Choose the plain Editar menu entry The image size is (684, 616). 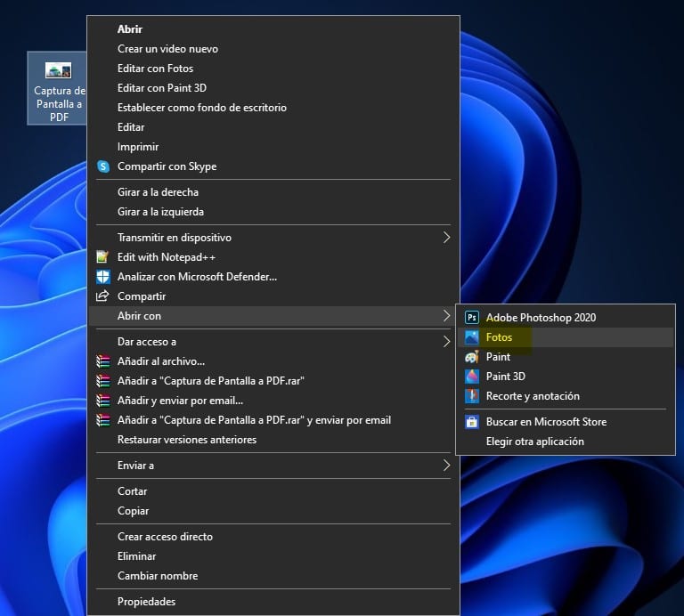point(273,127)
